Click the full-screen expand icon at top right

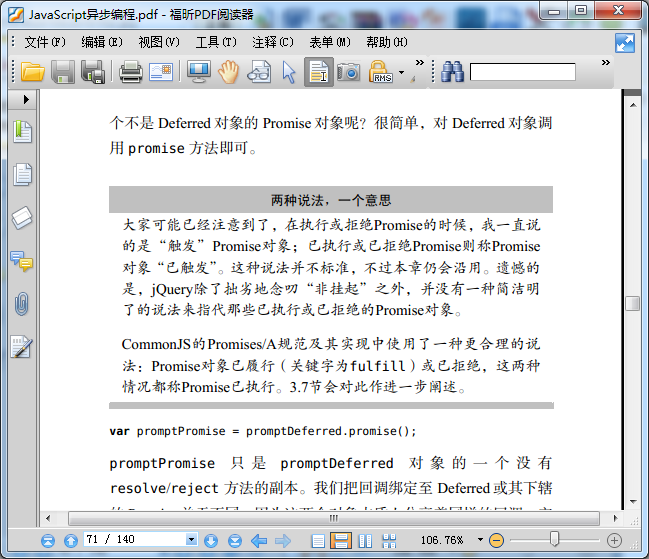pos(625,43)
